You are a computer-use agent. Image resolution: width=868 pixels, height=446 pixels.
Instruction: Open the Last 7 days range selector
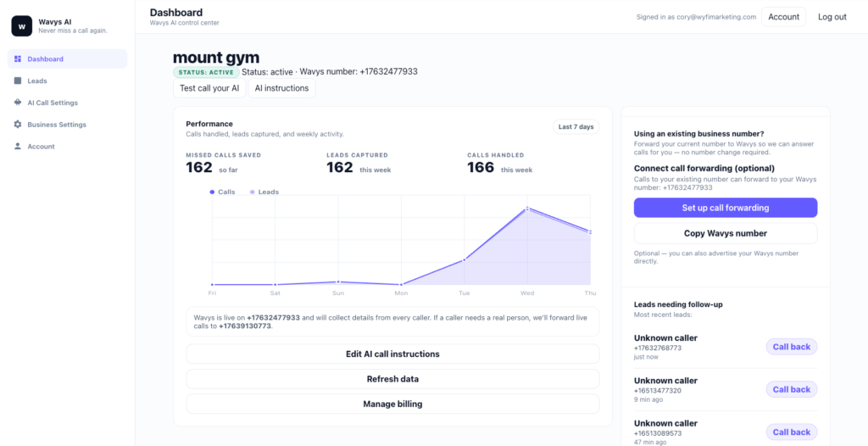(x=576, y=127)
